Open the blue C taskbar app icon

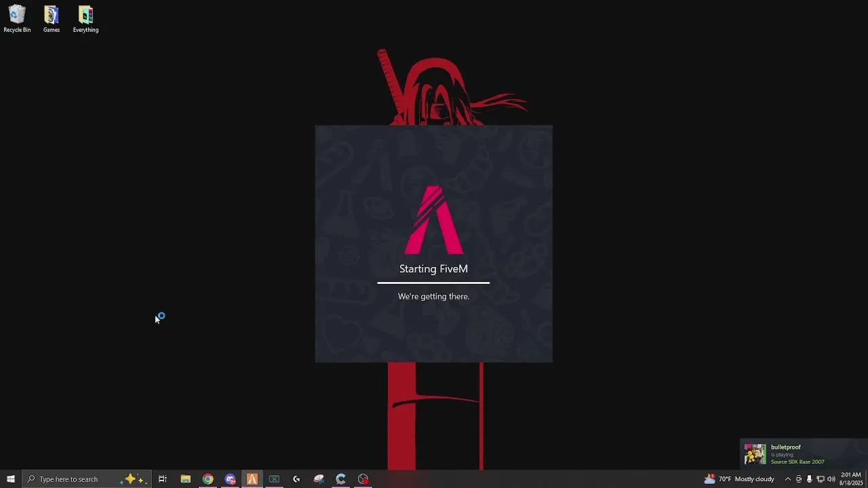pos(341,479)
